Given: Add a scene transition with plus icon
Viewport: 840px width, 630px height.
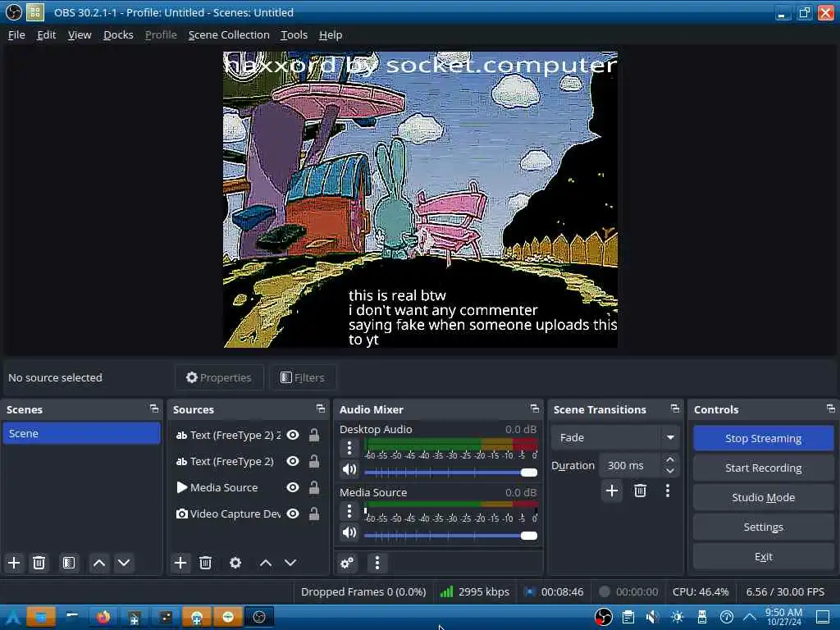Looking at the screenshot, I should coord(612,491).
